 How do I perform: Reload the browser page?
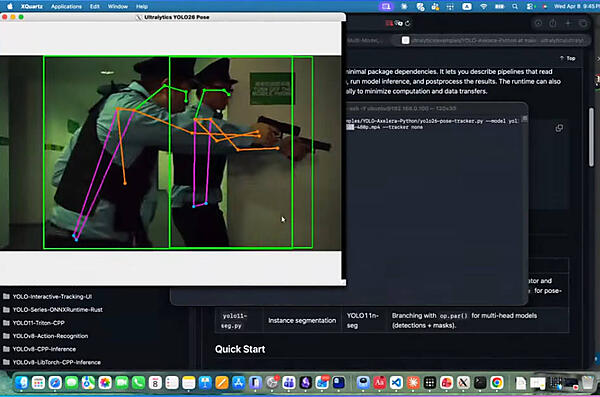coord(408,23)
